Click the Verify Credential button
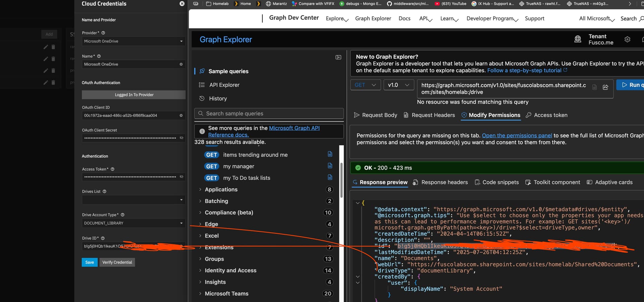 pos(117,262)
